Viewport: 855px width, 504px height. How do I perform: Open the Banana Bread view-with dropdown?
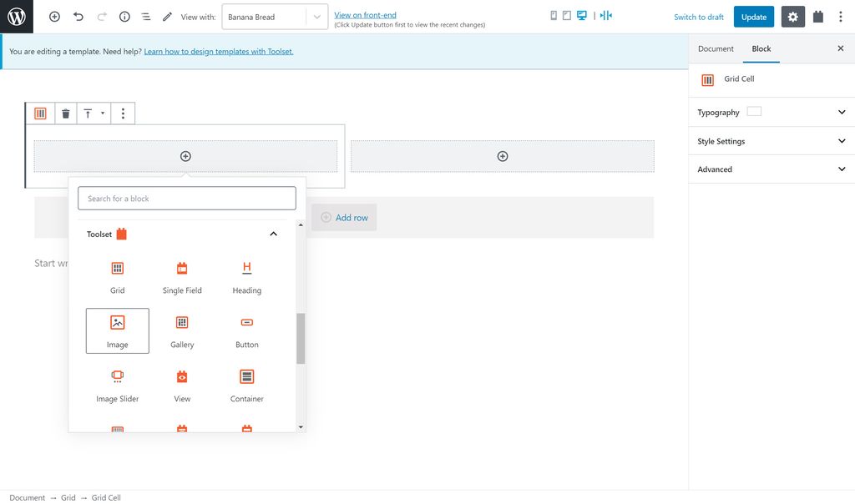coord(275,17)
